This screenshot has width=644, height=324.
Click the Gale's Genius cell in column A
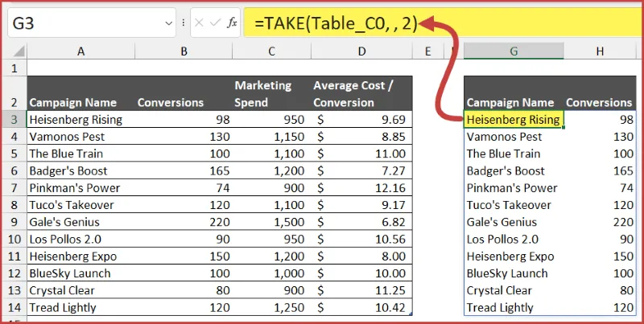(x=79, y=222)
